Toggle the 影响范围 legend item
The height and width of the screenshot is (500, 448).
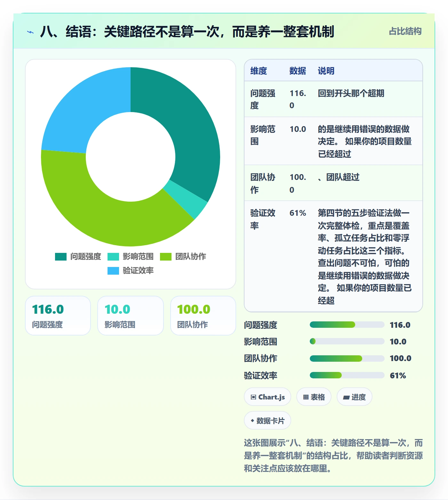pyautogui.click(x=131, y=256)
